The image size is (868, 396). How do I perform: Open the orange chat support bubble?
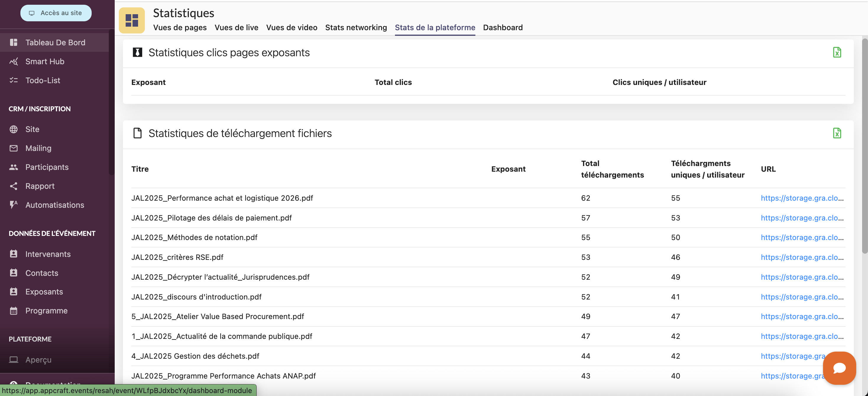pyautogui.click(x=839, y=368)
